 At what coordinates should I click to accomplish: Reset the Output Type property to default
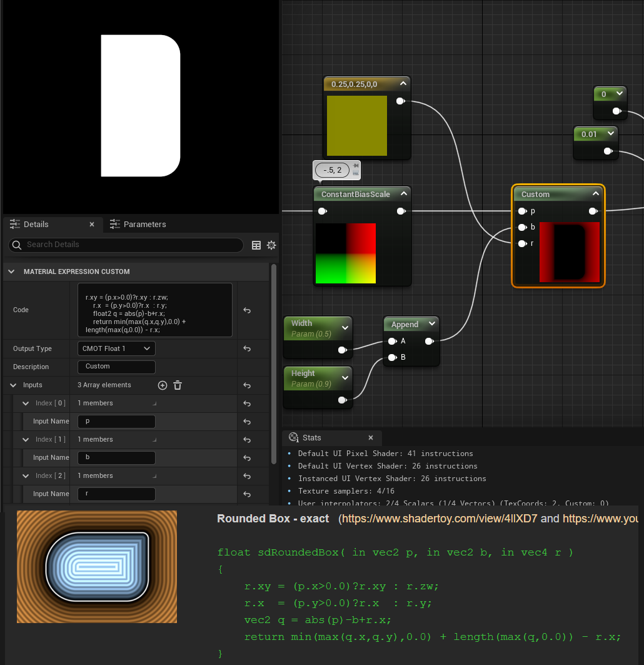click(247, 348)
